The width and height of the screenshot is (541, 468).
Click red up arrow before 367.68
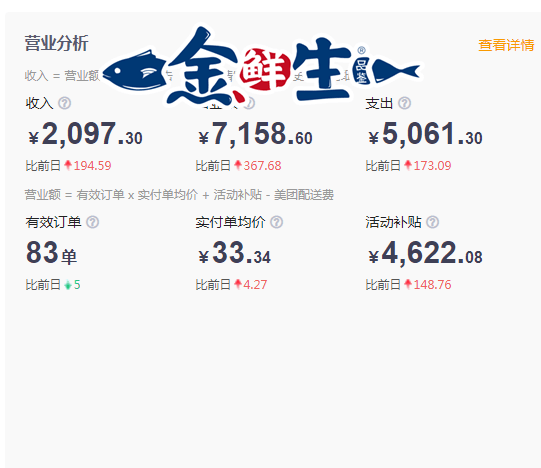[x=238, y=165]
